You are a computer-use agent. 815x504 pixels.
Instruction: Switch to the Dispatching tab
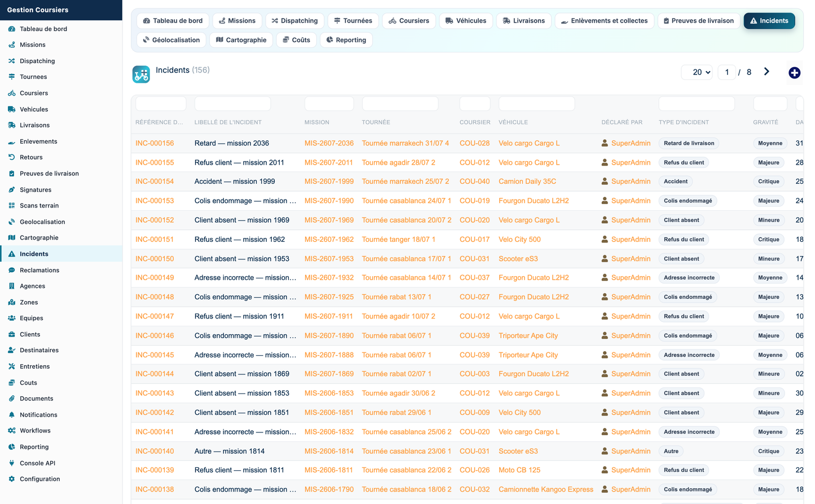(294, 21)
